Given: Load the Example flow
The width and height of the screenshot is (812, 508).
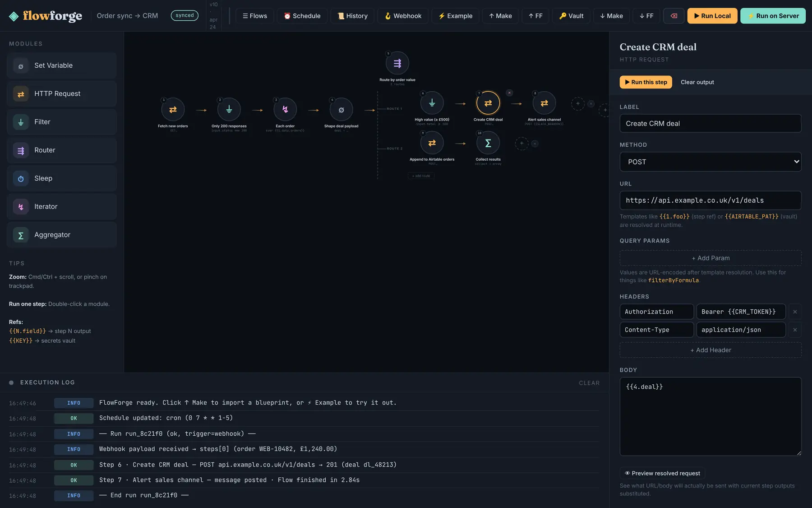Looking at the screenshot, I should [455, 16].
